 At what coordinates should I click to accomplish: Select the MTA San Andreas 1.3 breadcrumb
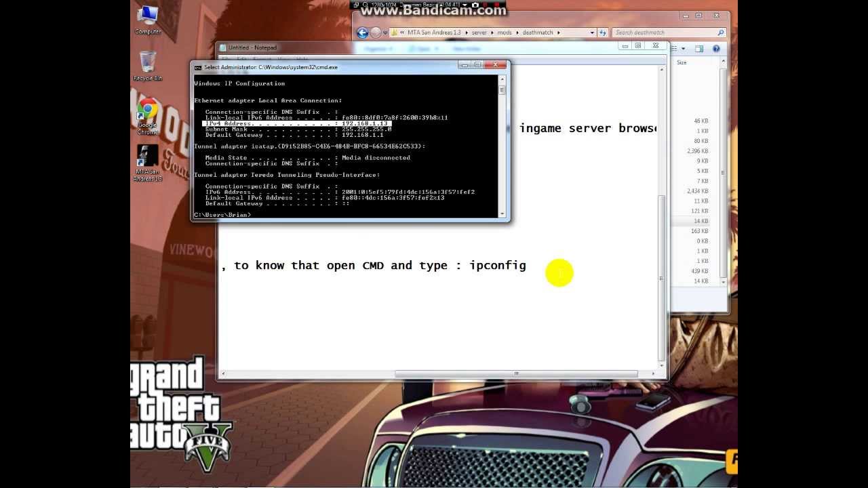pos(434,33)
